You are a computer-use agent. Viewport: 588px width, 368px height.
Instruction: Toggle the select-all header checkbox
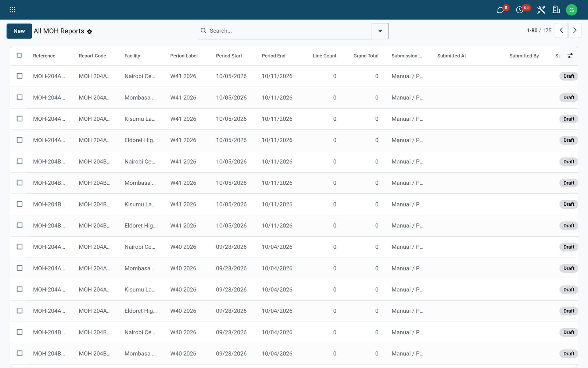tap(19, 55)
